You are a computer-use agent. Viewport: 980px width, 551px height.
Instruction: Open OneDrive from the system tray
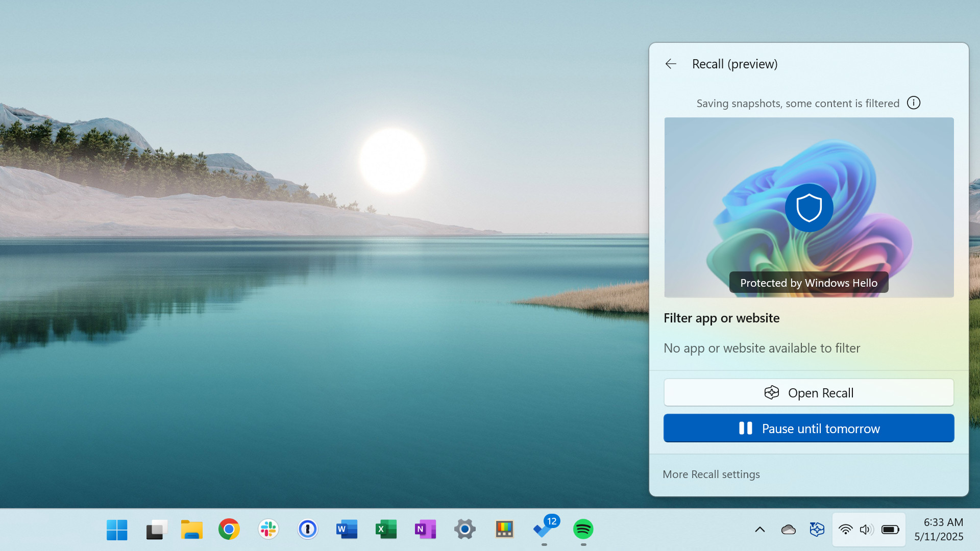coord(789,530)
